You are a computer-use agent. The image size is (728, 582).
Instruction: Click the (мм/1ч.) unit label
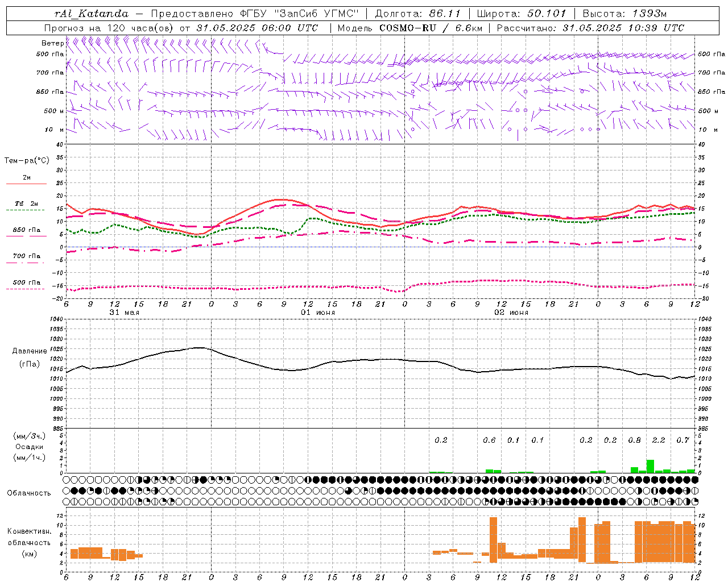point(30,458)
